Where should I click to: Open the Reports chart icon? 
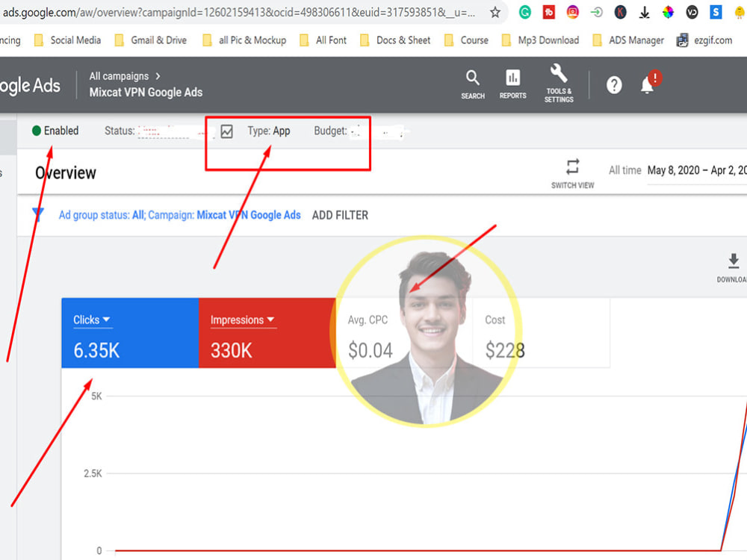[512, 85]
